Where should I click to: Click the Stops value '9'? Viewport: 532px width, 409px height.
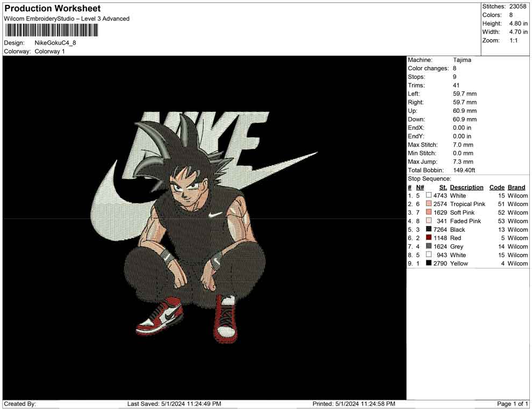click(x=455, y=77)
